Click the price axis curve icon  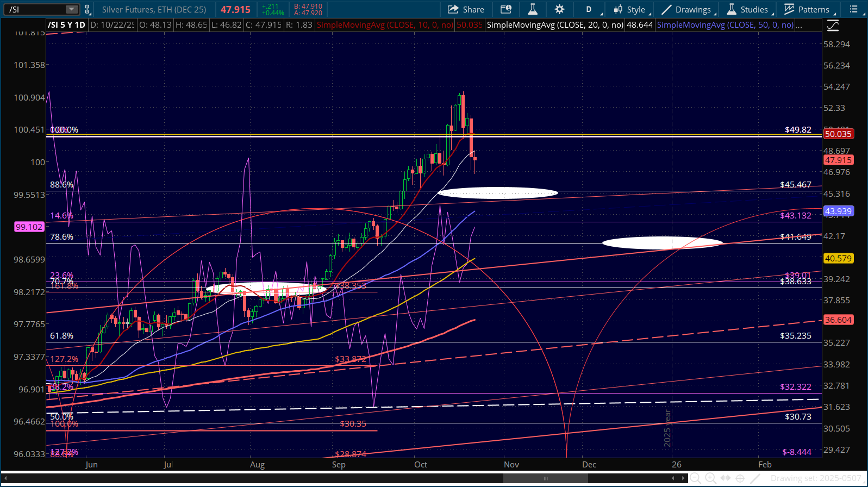(832, 26)
